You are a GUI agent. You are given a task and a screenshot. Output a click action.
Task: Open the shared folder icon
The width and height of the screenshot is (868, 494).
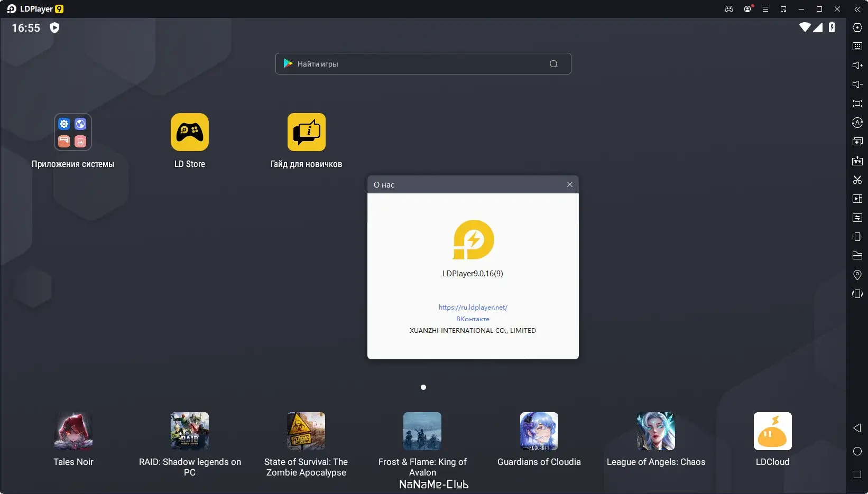(857, 256)
